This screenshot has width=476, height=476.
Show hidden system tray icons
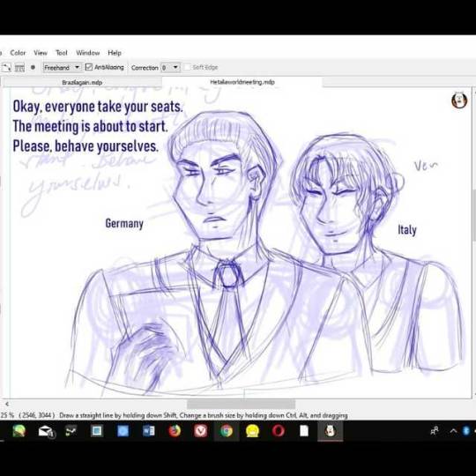[x=454, y=431]
